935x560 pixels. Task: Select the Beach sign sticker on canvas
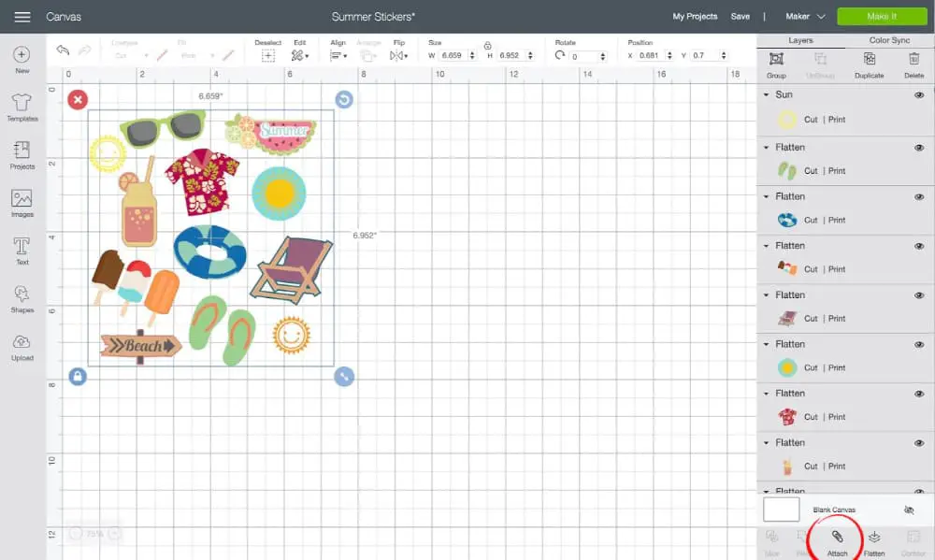[141, 346]
